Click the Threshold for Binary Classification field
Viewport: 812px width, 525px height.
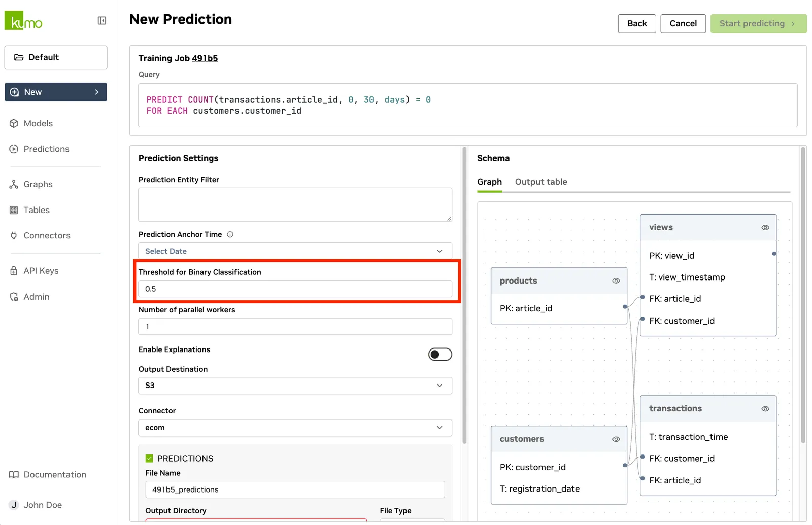click(295, 289)
